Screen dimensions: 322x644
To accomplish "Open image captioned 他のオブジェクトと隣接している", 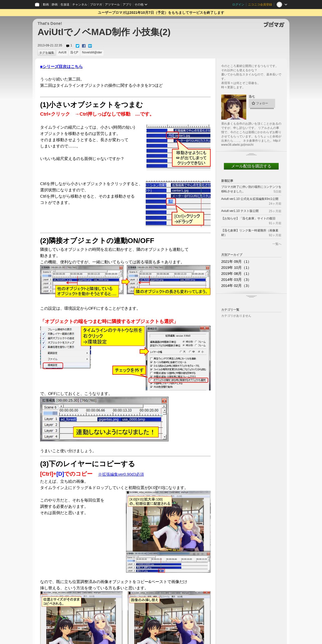I will [82, 281].
